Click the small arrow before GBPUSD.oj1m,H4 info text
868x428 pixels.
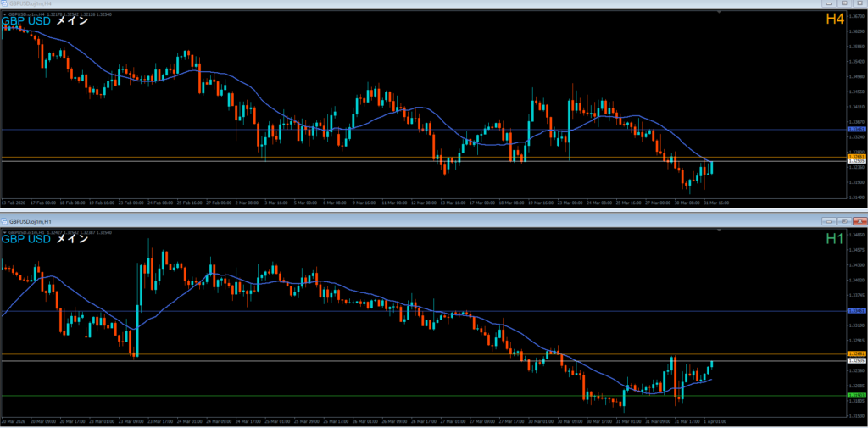[4, 14]
